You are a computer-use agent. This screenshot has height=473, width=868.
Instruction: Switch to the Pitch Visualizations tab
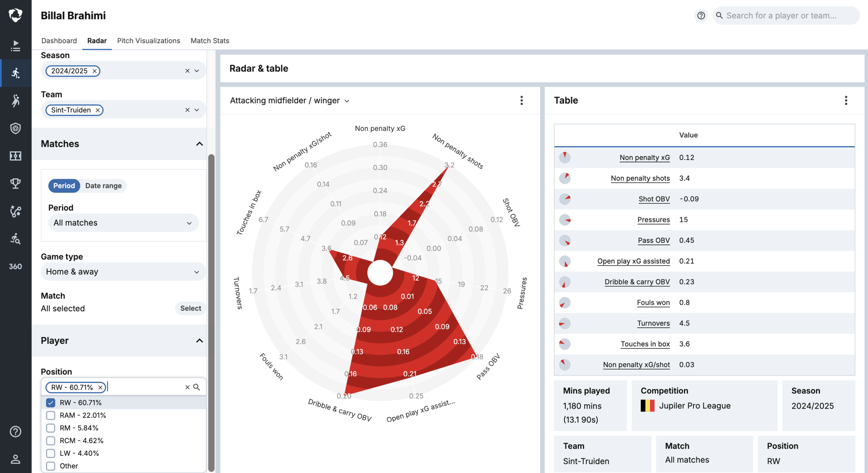149,41
